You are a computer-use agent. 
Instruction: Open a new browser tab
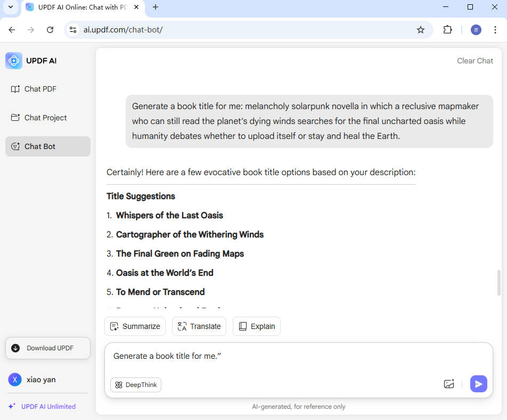(x=155, y=7)
